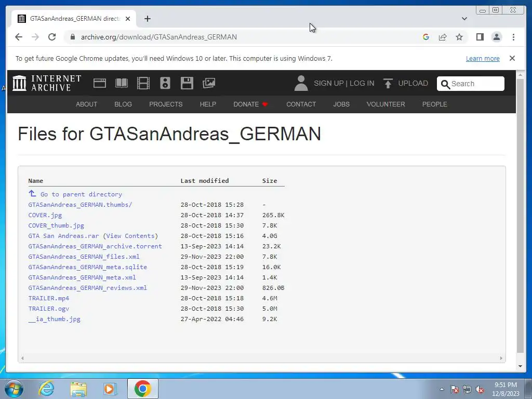Click the UPLOAD link text
Viewport: 532px width, 399px height.
point(413,84)
